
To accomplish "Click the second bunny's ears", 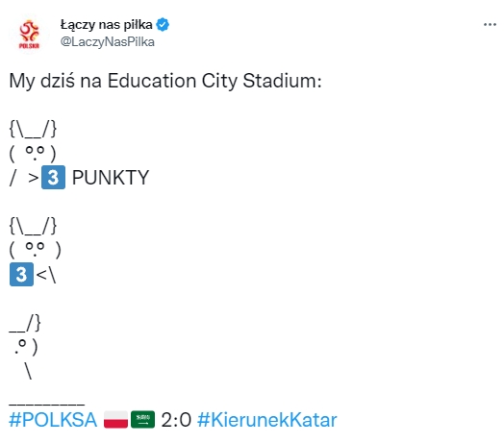I will [x=33, y=226].
